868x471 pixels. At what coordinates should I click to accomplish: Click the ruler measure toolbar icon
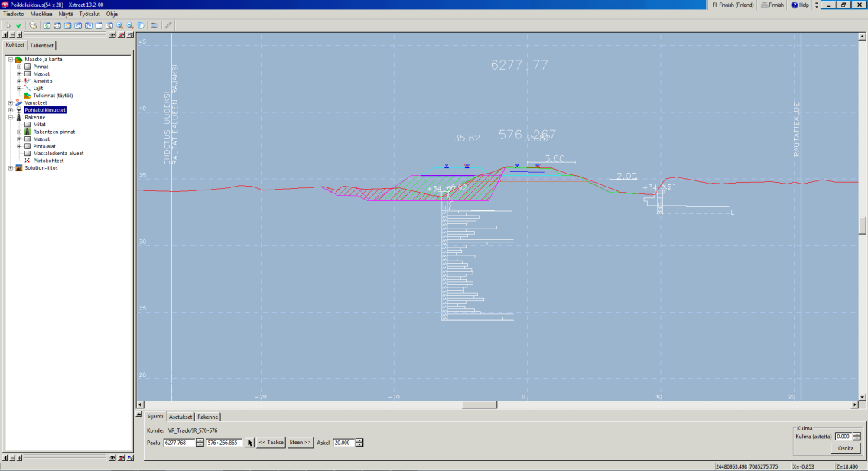168,25
